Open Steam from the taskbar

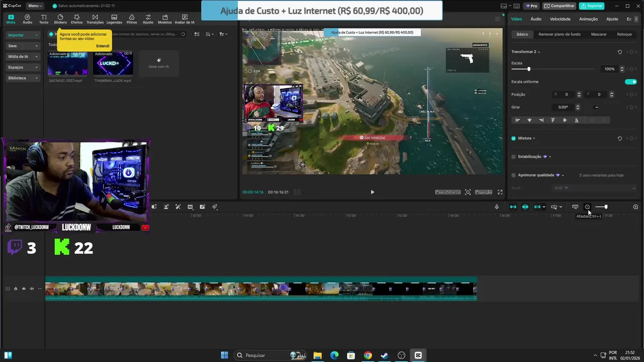click(x=384, y=355)
